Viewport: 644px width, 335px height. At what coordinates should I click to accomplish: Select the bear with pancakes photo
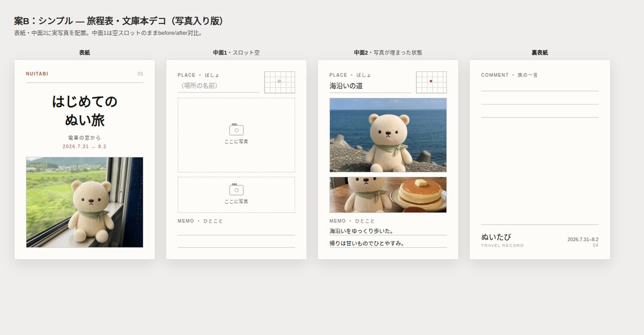coord(388,195)
